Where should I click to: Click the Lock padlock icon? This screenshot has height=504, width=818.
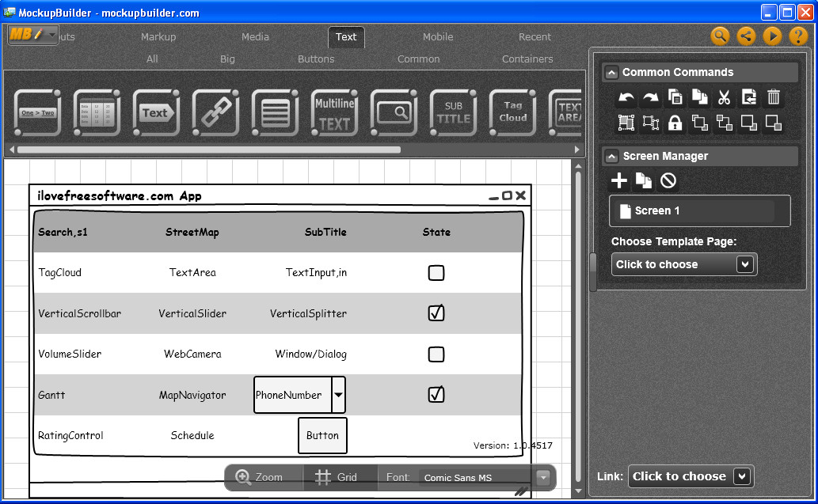click(x=675, y=123)
